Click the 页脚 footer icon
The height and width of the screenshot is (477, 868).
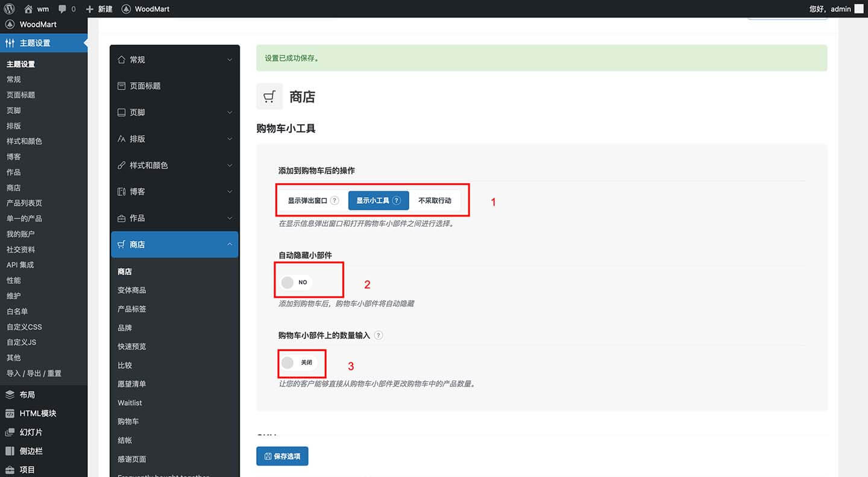[x=121, y=112]
